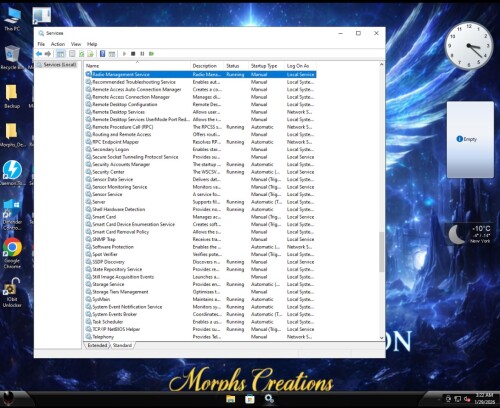
Task: Open the Action menu
Action: [x=58, y=44]
